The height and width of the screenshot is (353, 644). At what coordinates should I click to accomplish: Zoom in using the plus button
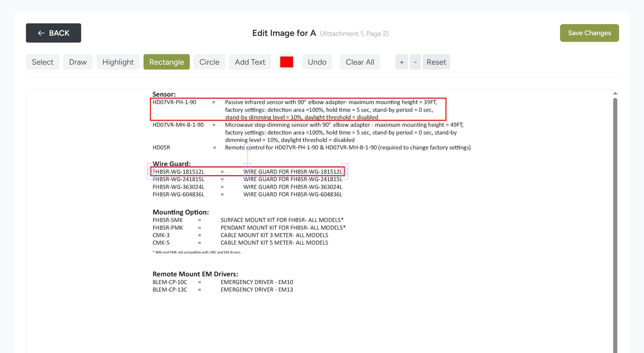pyautogui.click(x=401, y=62)
